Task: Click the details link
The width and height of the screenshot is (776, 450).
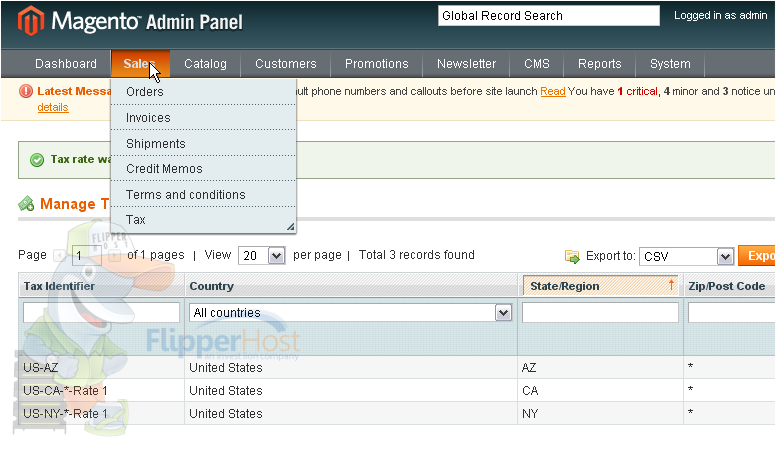Action: point(53,107)
